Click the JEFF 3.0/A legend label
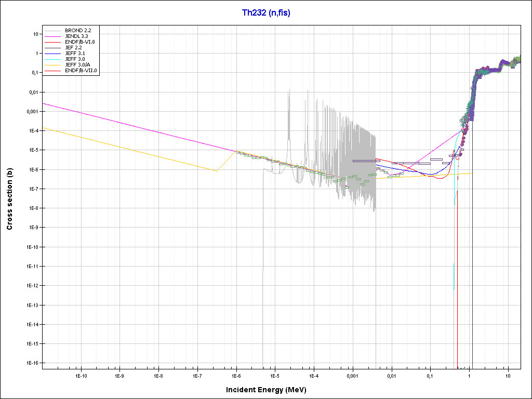532x399 pixels. 77,64
